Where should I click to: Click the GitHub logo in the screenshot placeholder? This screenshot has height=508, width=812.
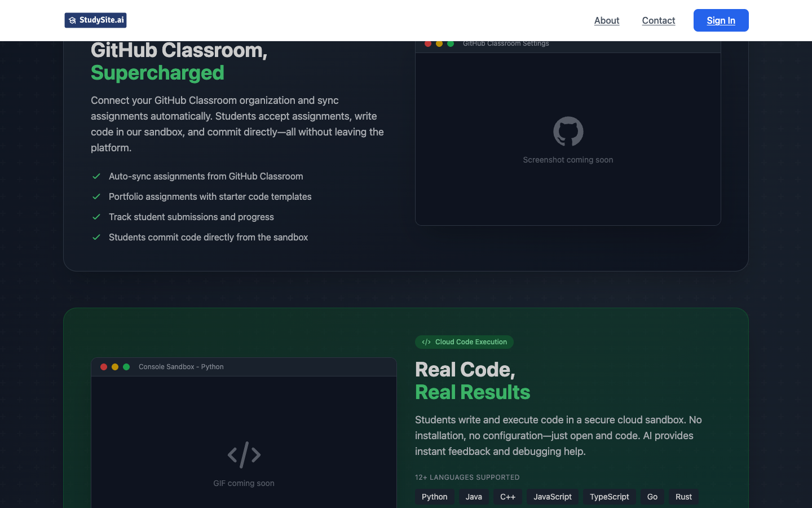click(x=568, y=131)
